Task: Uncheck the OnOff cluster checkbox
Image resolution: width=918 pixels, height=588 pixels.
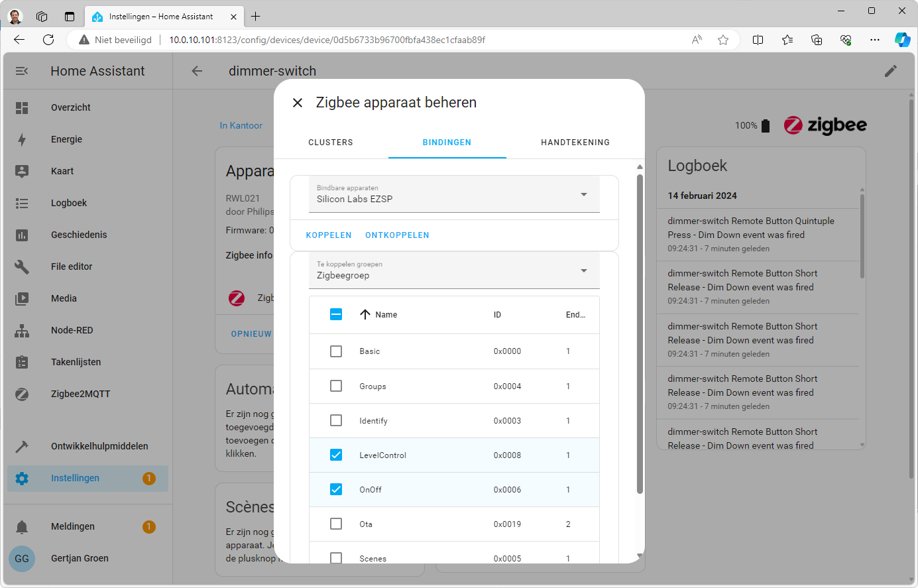Action: 336,489
